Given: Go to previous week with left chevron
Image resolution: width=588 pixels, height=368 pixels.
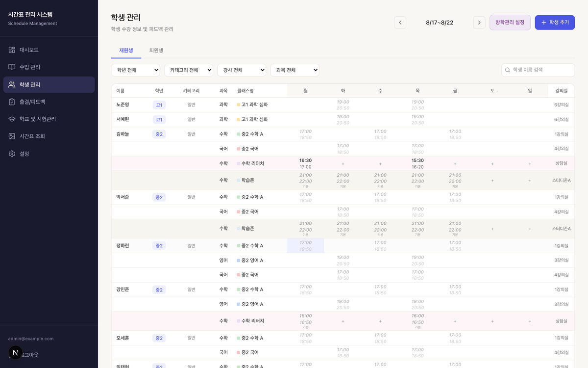Looking at the screenshot, I should (400, 23).
